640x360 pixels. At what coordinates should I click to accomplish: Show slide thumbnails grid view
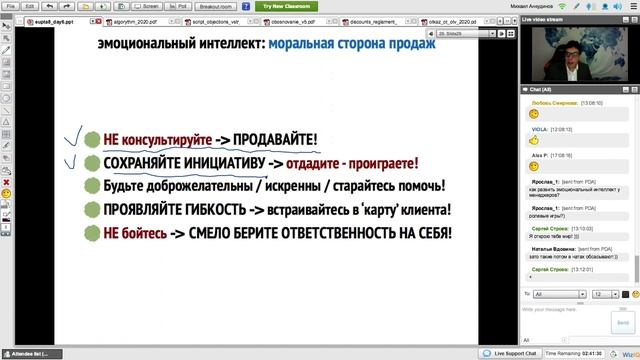coord(511,34)
